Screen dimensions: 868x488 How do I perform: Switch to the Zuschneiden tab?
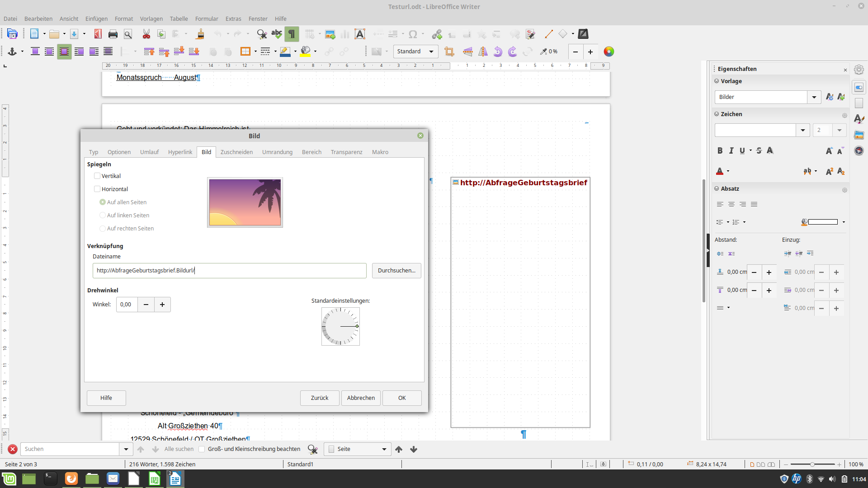tap(236, 152)
